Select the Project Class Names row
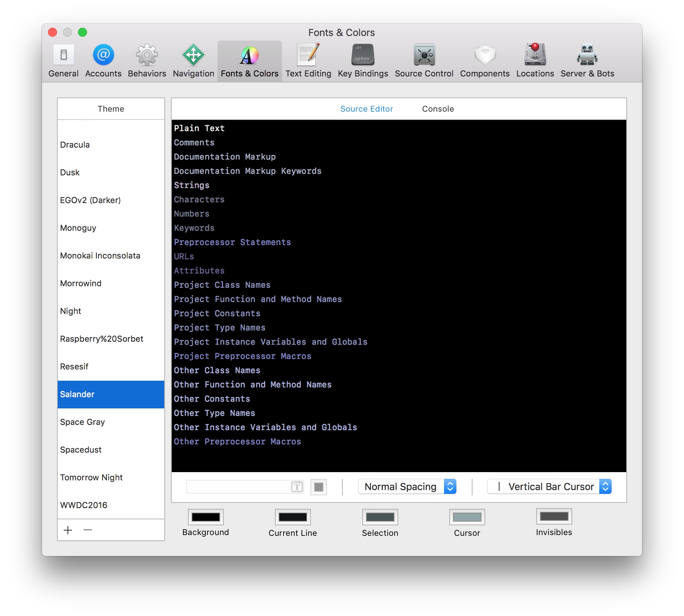The height and width of the screenshot is (616, 684). 399,285
